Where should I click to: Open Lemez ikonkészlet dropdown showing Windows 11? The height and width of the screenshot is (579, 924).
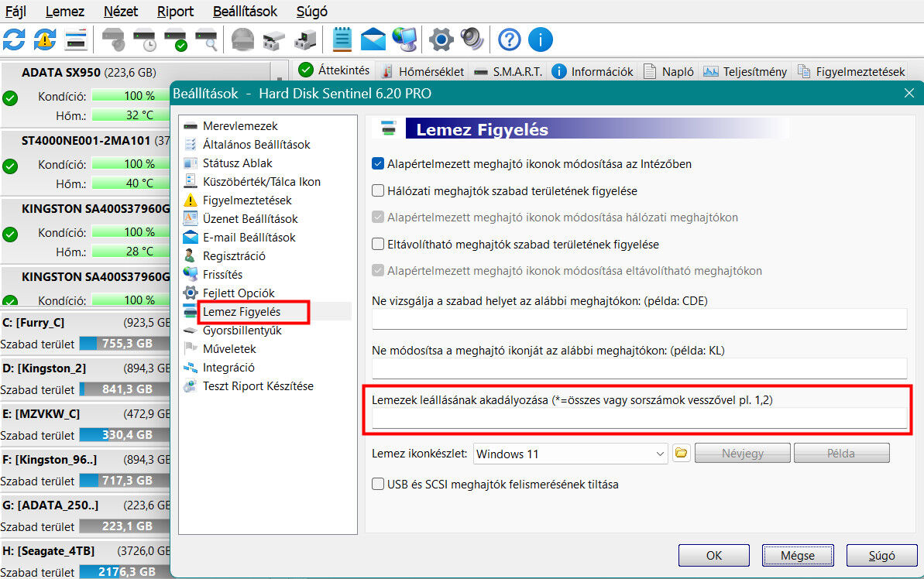570,454
